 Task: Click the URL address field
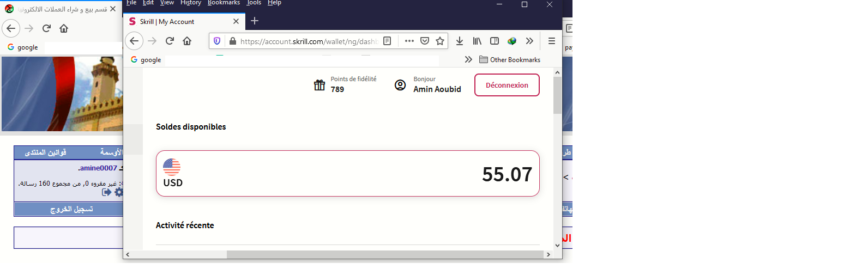pos(308,41)
